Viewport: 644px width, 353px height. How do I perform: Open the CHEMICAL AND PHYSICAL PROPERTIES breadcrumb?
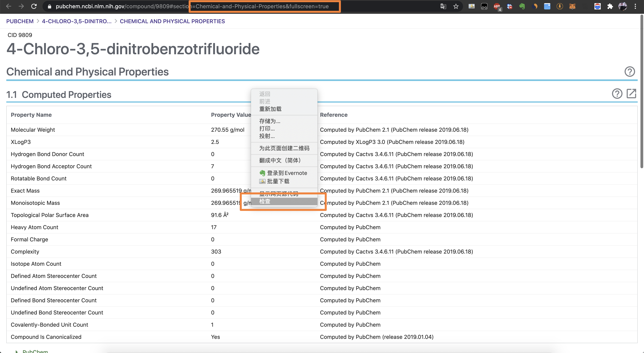[x=172, y=21]
